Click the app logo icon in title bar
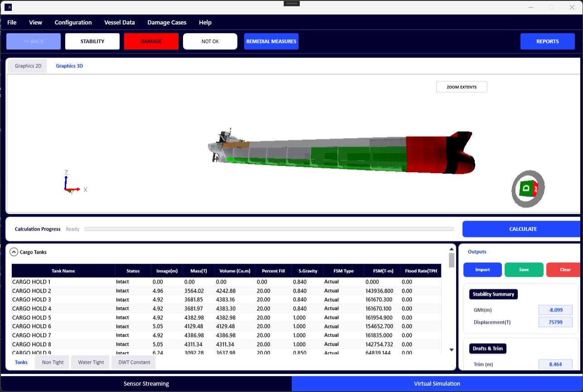 [x=8, y=7]
